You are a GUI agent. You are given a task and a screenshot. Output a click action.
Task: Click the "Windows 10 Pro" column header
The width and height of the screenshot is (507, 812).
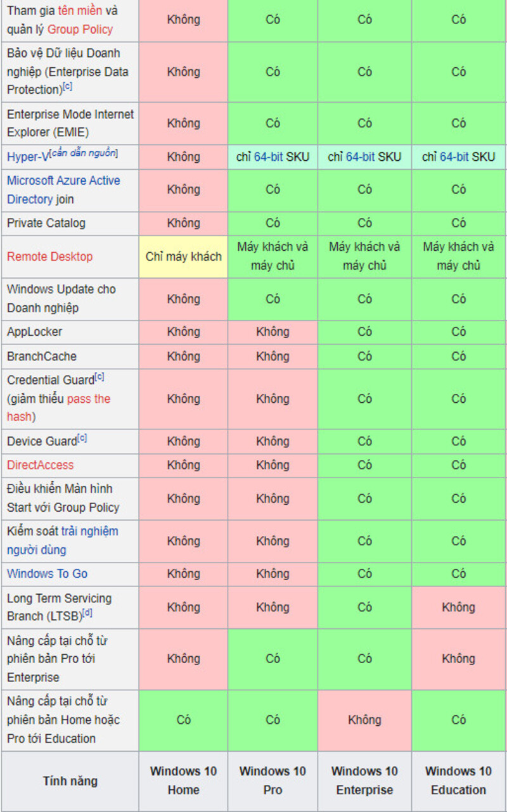coord(273,781)
